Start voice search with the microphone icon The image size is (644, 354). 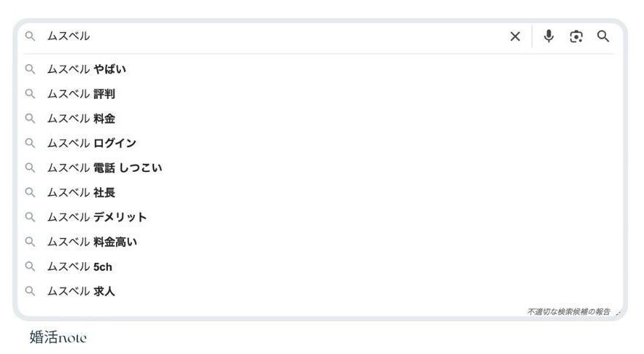click(548, 36)
